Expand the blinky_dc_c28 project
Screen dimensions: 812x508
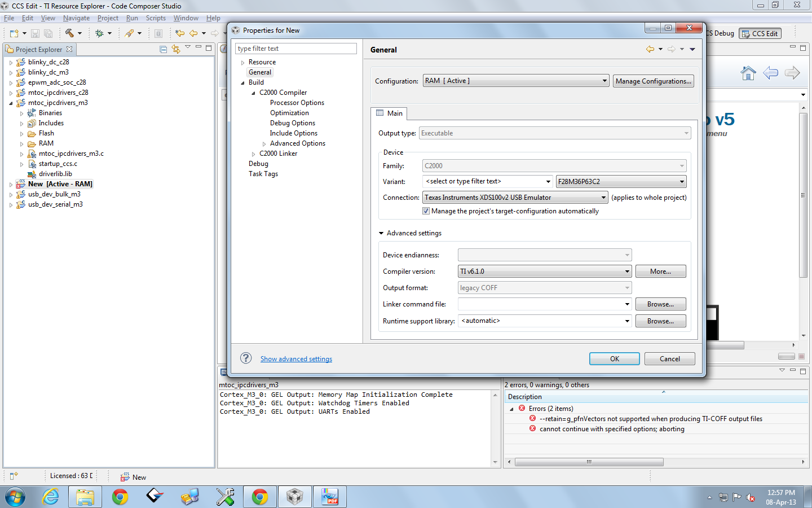[11, 62]
